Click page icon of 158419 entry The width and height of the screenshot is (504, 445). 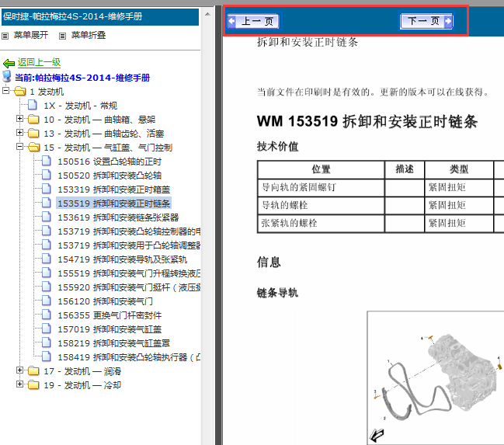click(x=47, y=356)
